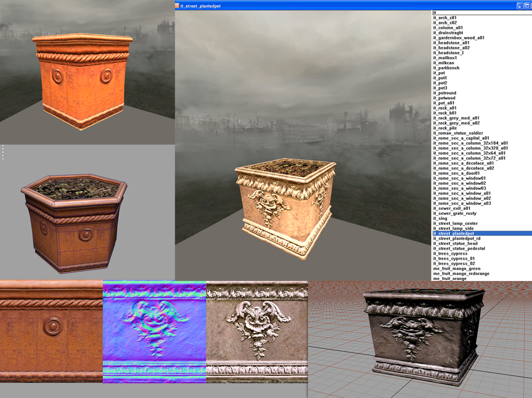The width and height of the screenshot is (532, 398).
Task: Choose it_street_plantedpot_rd list item
Action: point(457,239)
